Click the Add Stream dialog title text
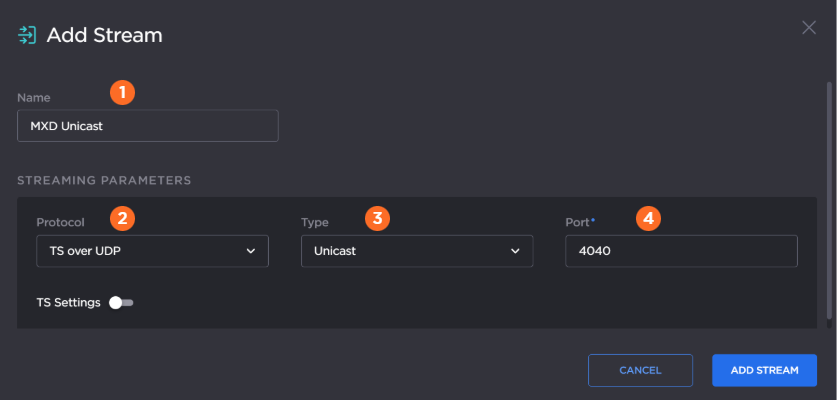This screenshot has height=400, width=837. click(104, 35)
